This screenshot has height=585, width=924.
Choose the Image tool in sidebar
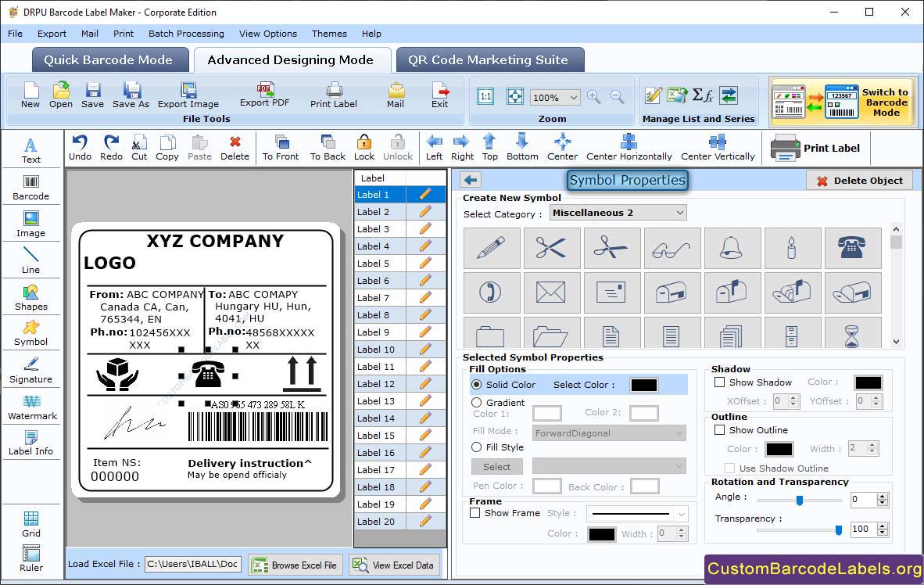30,224
